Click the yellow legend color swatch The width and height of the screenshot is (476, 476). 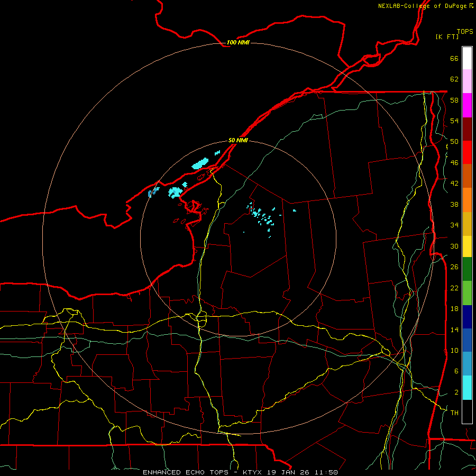[x=467, y=246]
